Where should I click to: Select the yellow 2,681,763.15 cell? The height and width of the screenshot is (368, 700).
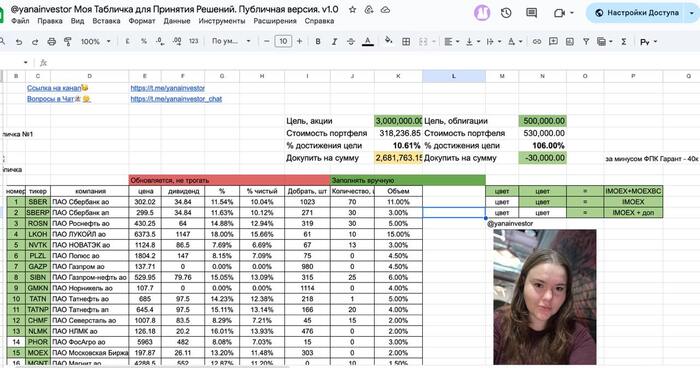click(x=398, y=158)
